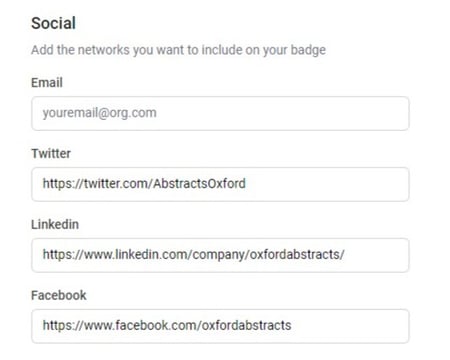
Task: Click the 'Add the networks' description text
Action: click(x=178, y=50)
